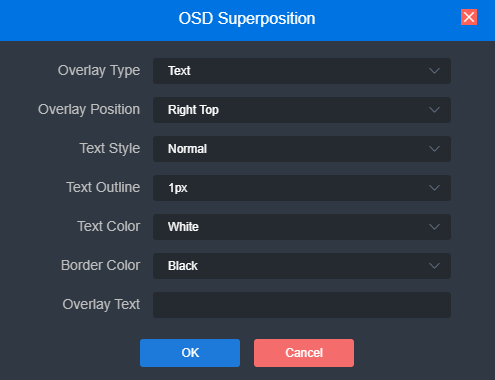Click the Border Color label

pyautogui.click(x=101, y=265)
